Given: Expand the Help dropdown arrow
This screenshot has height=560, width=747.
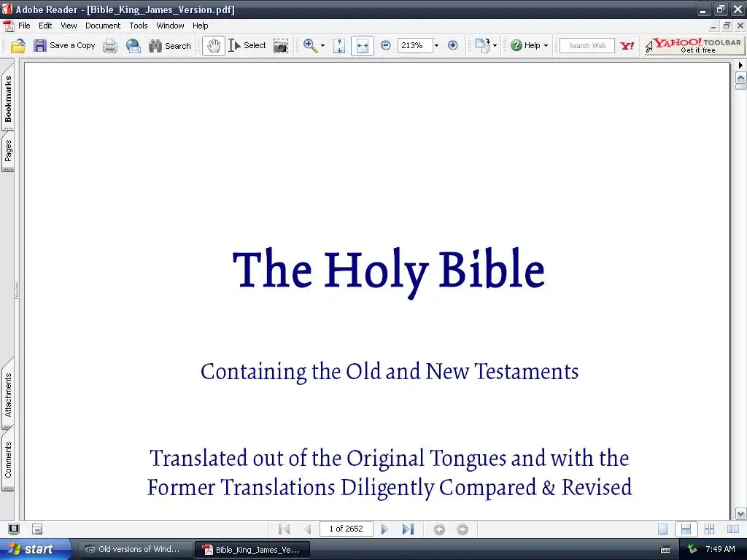Looking at the screenshot, I should click(546, 46).
